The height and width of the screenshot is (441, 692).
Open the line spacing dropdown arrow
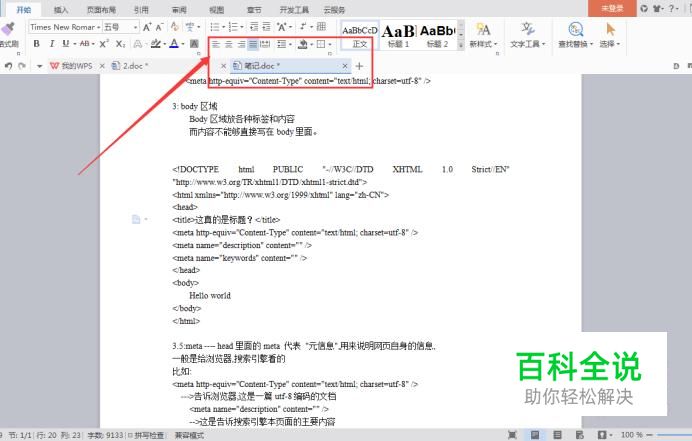tap(290, 45)
